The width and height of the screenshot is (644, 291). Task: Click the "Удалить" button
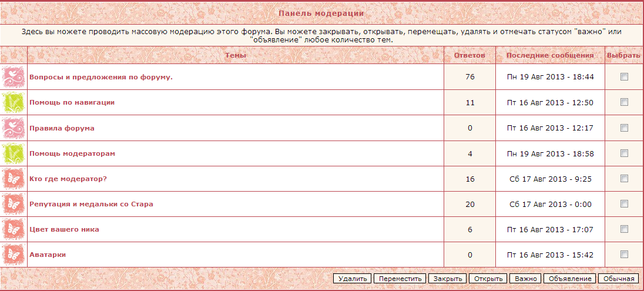[x=353, y=279]
